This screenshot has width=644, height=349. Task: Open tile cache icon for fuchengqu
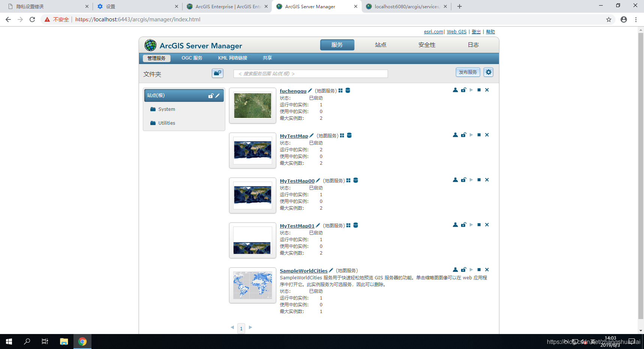point(340,91)
